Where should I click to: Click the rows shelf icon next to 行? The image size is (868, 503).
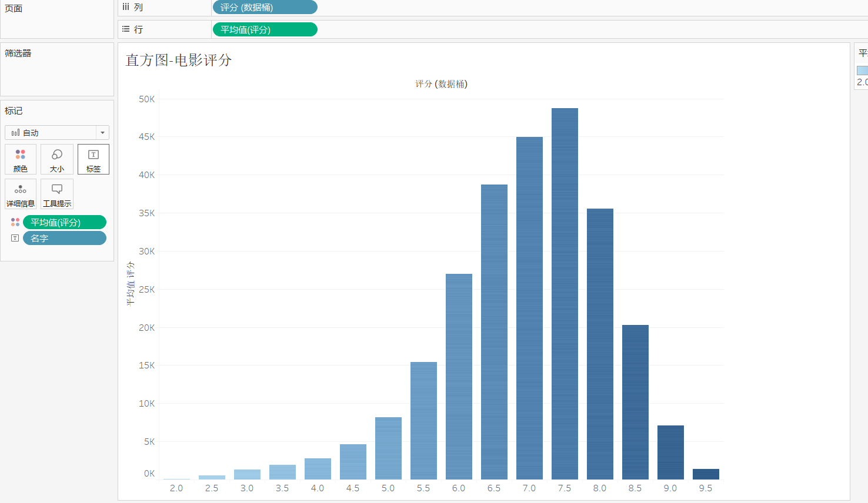click(x=126, y=29)
